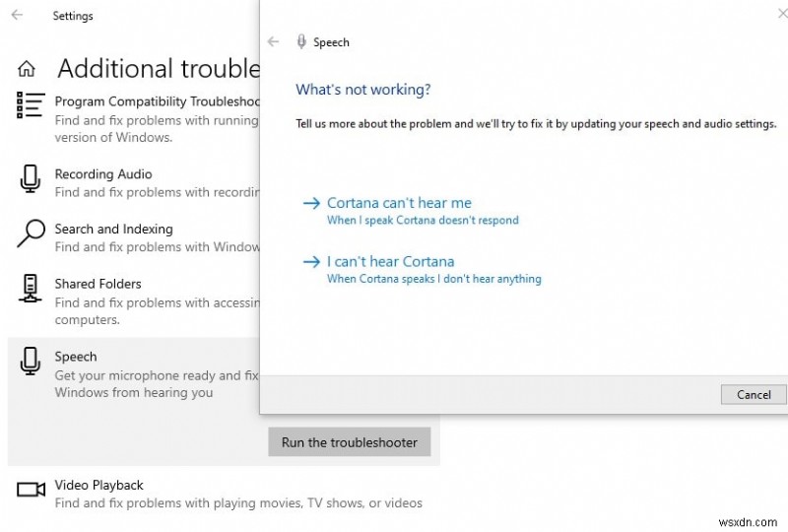Select the Speech microphone icon in Settings list
The image size is (788, 532).
tap(31, 361)
